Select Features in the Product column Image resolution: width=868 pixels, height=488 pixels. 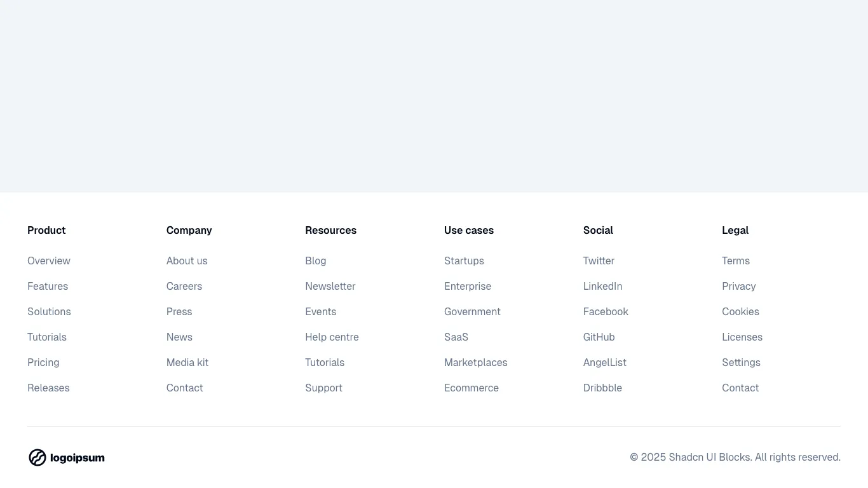point(48,286)
